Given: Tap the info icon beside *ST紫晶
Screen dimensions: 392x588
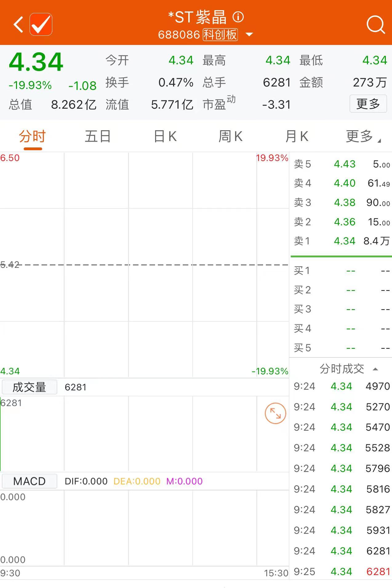Looking at the screenshot, I should [238, 17].
